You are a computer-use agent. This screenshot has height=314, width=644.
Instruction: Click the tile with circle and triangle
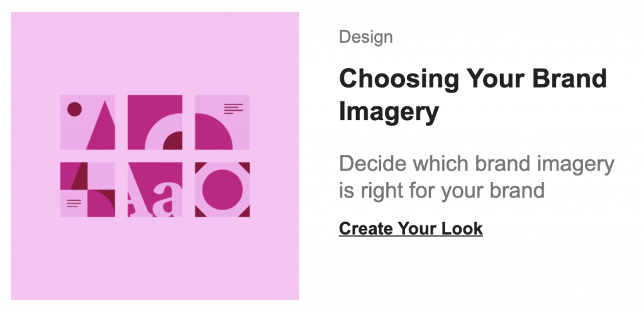click(87, 122)
